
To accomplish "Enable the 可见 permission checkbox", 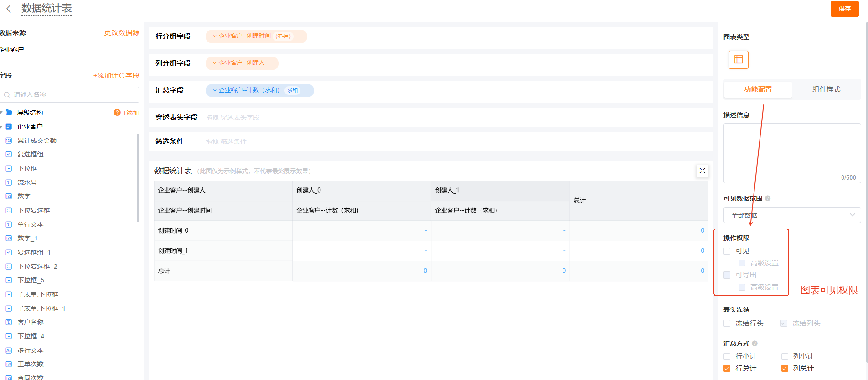I will [727, 251].
